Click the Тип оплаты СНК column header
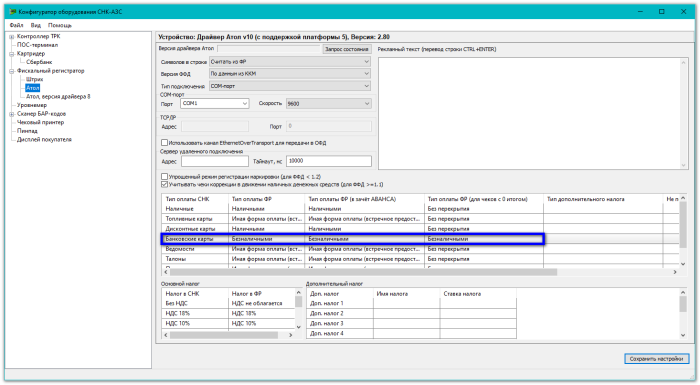Viewport: 700px width, 385px height. [x=195, y=199]
